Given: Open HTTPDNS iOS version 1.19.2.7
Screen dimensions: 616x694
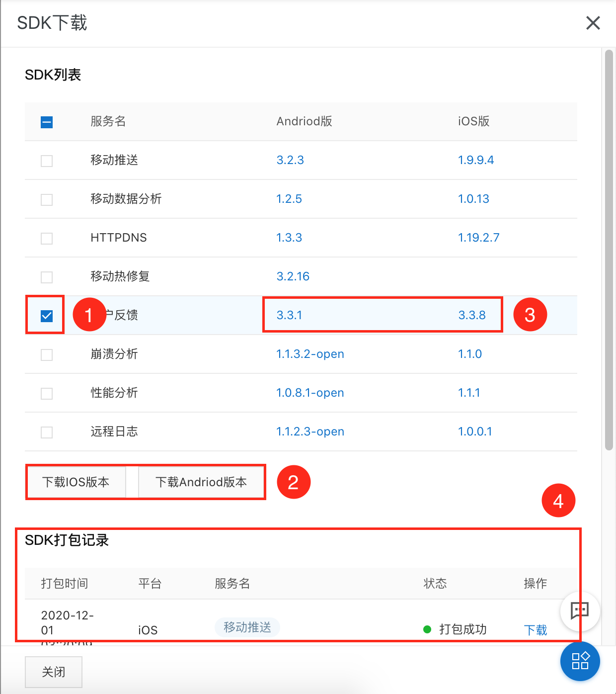Looking at the screenshot, I should click(x=478, y=238).
